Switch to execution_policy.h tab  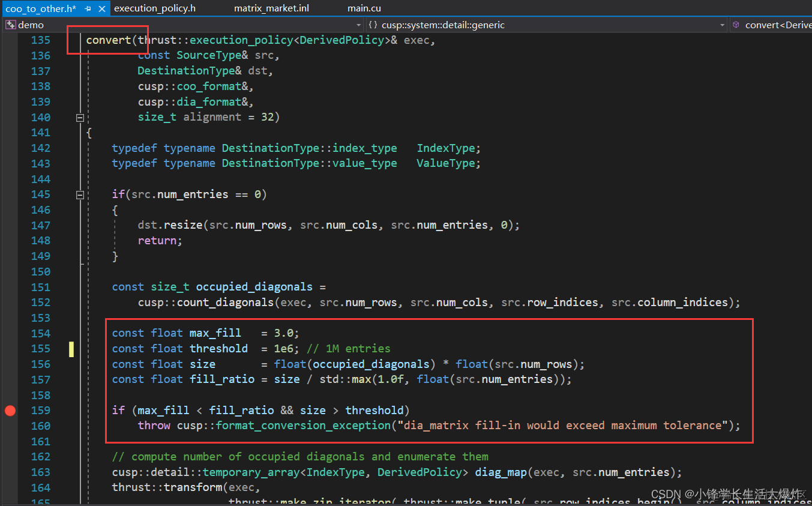click(155, 8)
